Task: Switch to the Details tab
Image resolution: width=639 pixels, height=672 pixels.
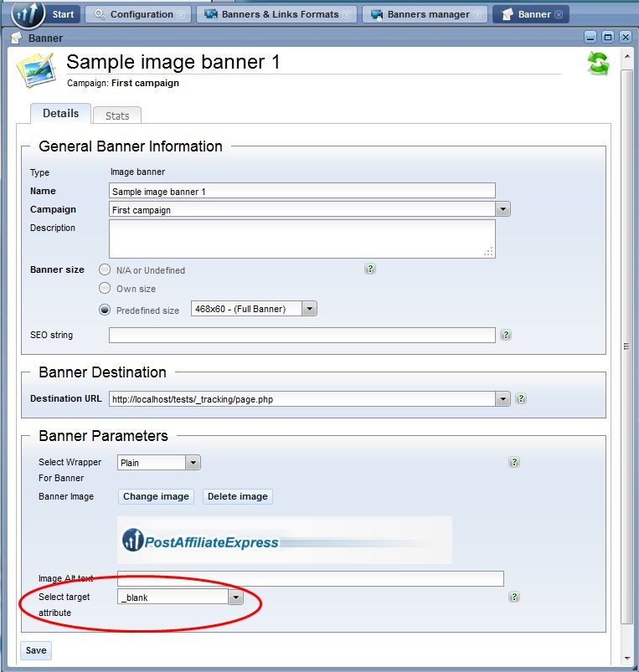Action: 60,113
